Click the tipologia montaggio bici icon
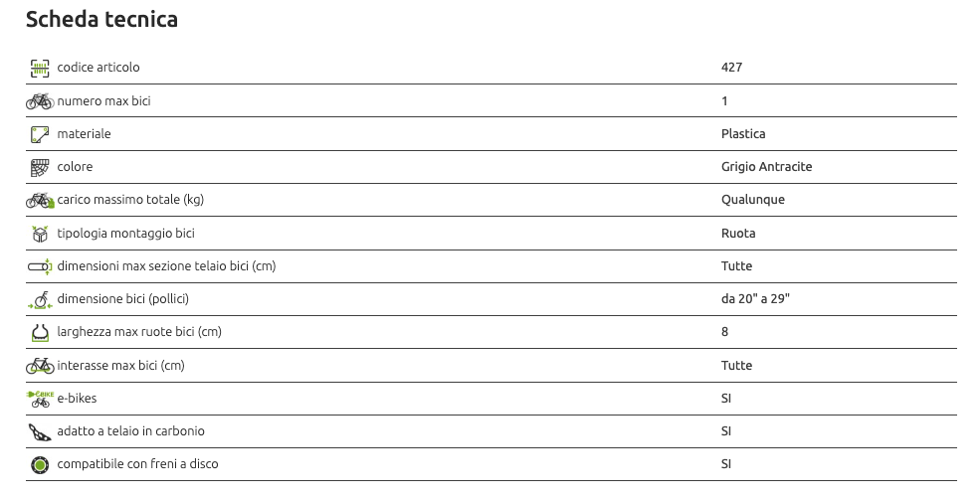This screenshot has height=500, width=980. pyautogui.click(x=40, y=234)
